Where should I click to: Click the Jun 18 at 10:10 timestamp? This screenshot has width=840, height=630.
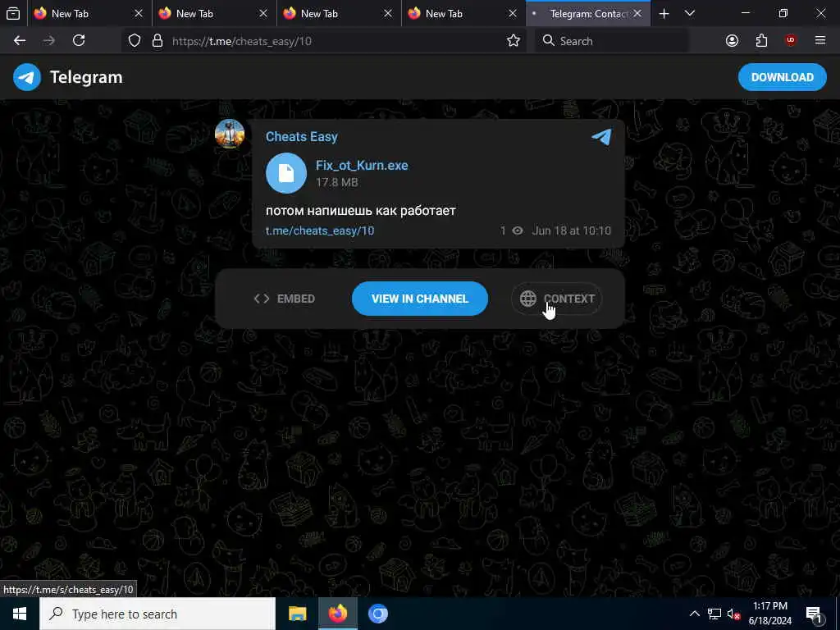pyautogui.click(x=571, y=231)
